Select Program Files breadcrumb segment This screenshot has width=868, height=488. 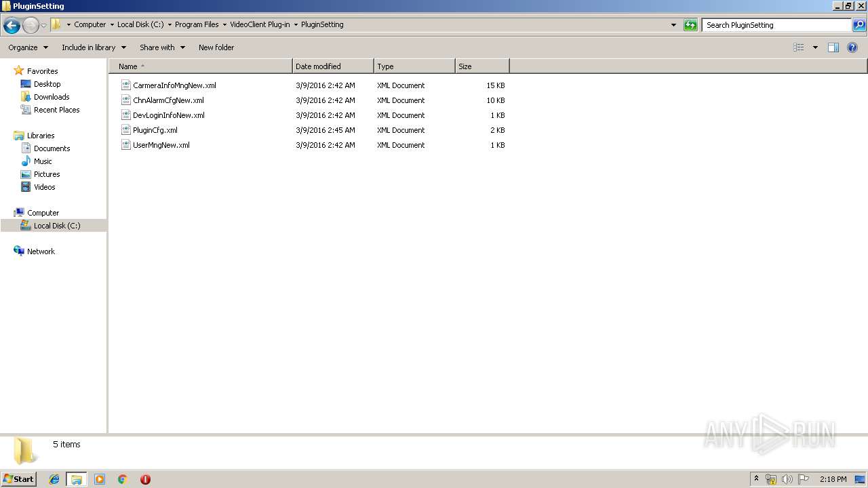pos(197,24)
